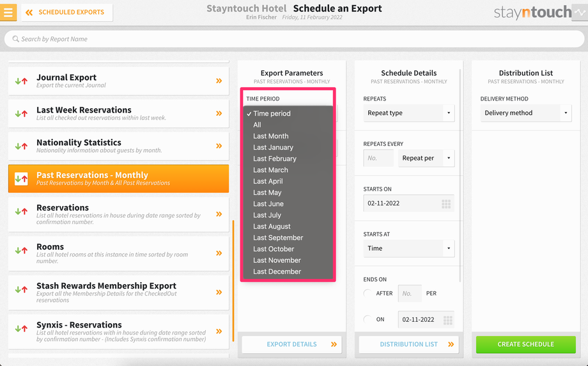Open the Repeat per dropdown

click(426, 158)
